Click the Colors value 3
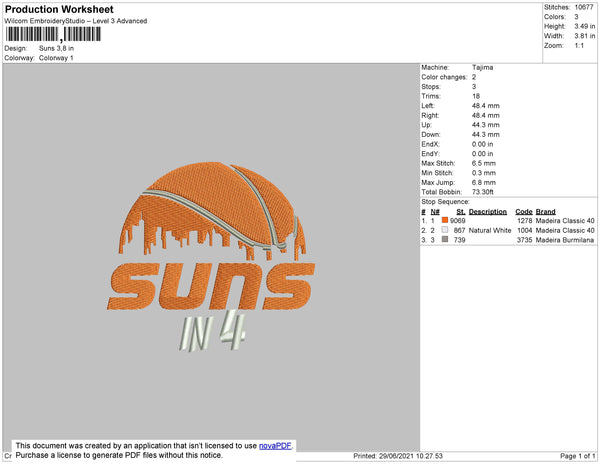 [x=576, y=17]
